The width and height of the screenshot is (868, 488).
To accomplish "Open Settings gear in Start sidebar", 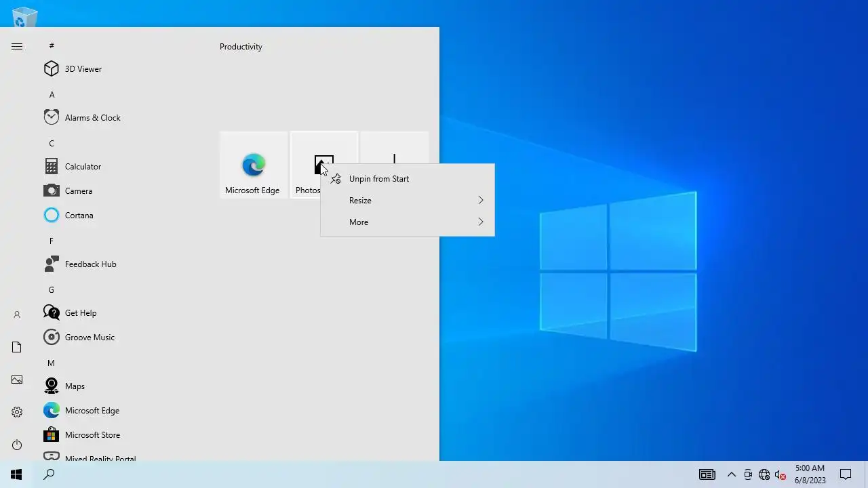I will pos(17,412).
